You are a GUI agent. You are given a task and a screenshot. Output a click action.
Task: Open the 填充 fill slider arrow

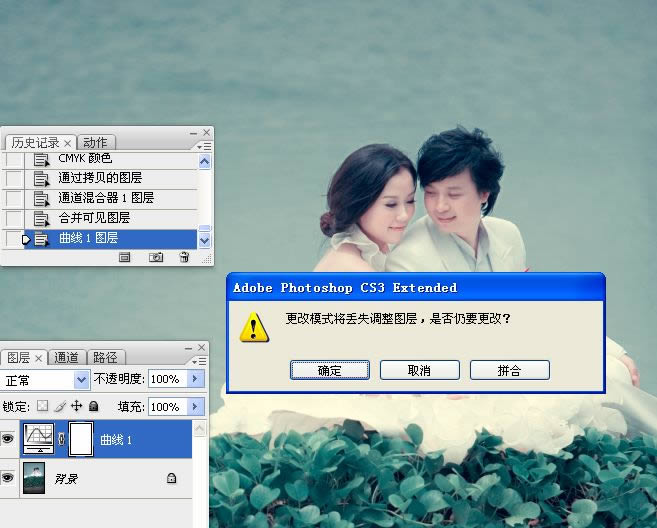tap(196, 407)
